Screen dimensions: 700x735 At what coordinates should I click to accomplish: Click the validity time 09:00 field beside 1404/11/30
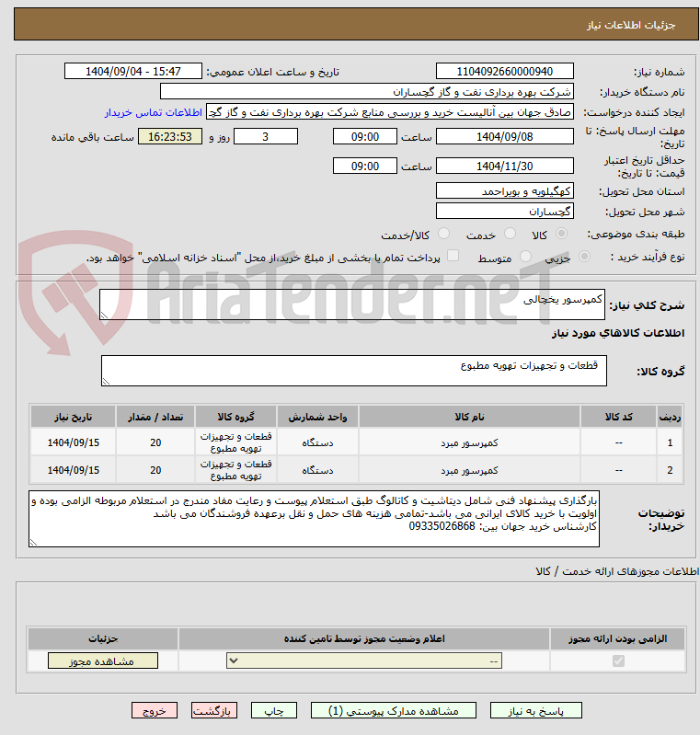coord(365,166)
